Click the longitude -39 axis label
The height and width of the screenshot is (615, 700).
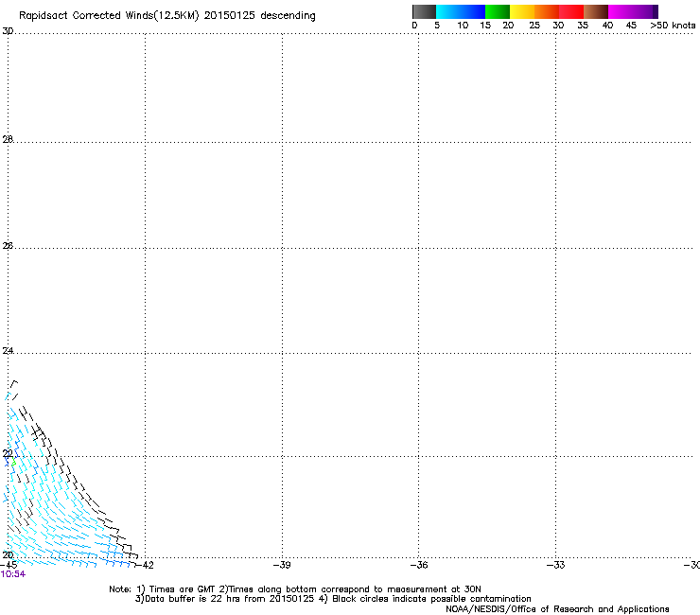(282, 565)
